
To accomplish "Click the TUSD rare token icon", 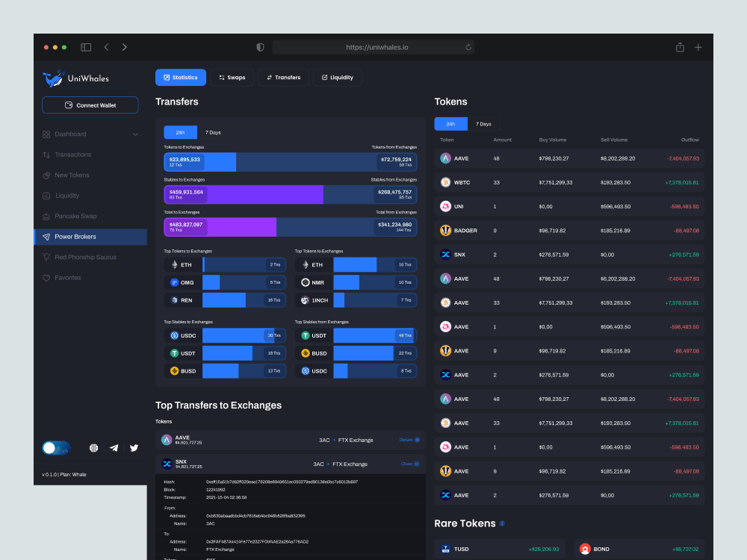I will coord(445,549).
